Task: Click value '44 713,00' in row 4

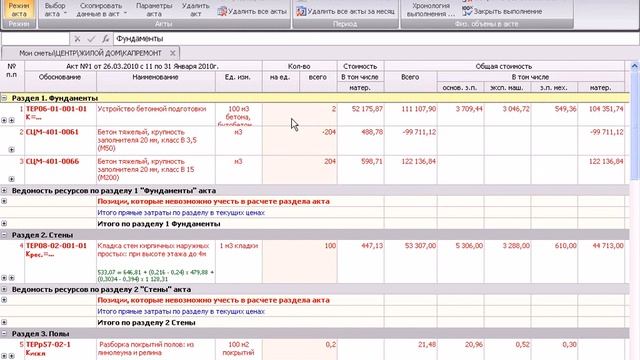Action: [607, 246]
